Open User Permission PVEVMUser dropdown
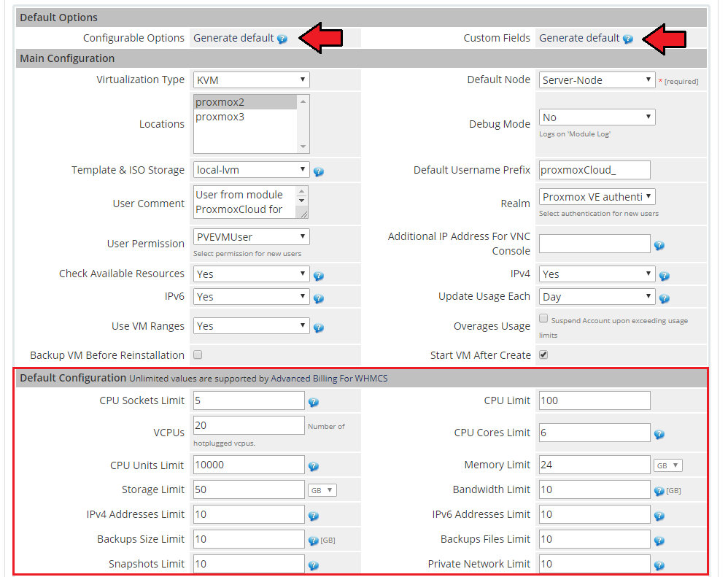The height and width of the screenshot is (577, 728). [x=251, y=237]
